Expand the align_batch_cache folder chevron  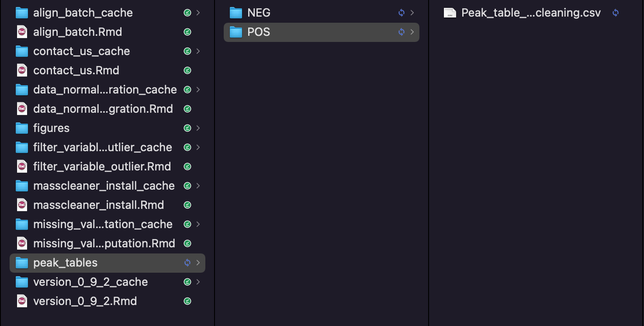198,13
